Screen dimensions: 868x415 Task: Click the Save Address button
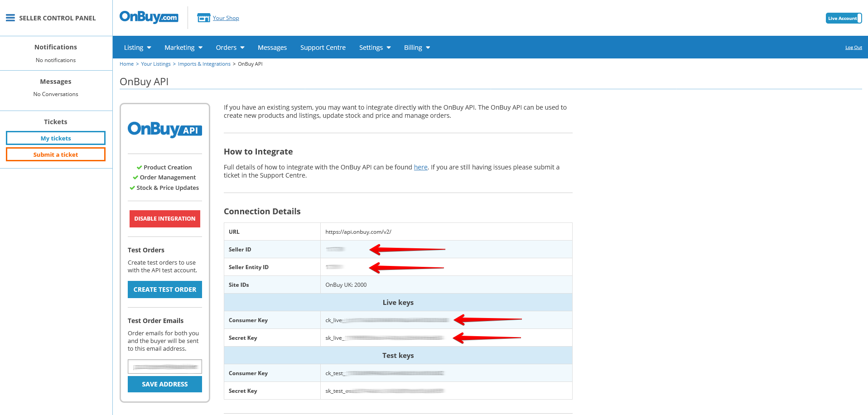click(164, 384)
